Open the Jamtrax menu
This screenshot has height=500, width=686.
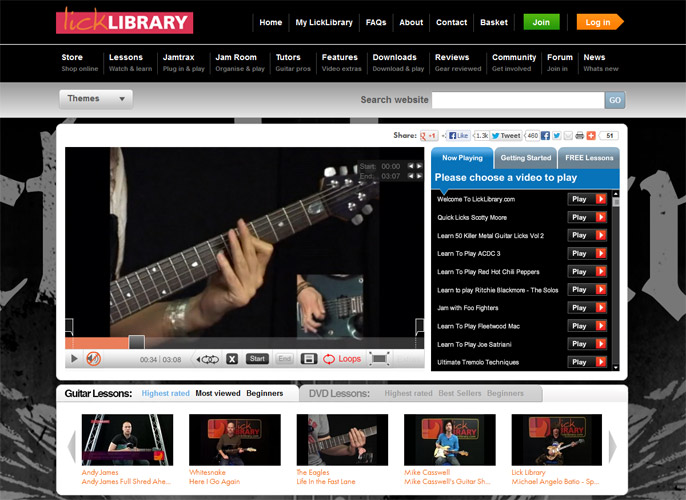point(183,63)
